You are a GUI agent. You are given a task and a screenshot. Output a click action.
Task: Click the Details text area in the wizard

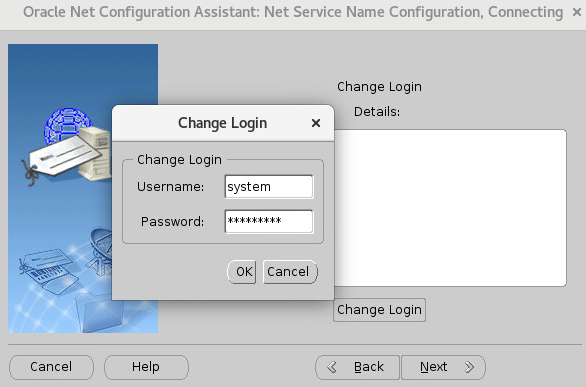450,208
